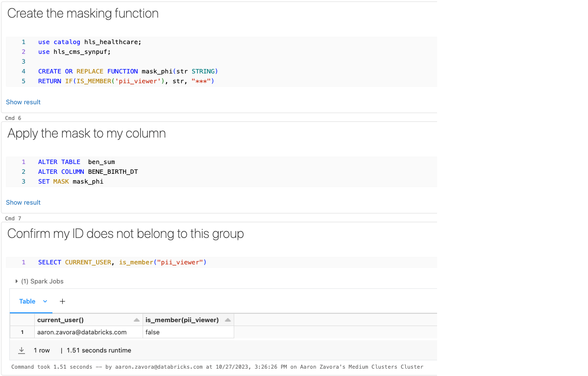The width and height of the screenshot is (588, 376).
Task: Click the "SET MASK mask_phi" code line
Action: pos(71,182)
